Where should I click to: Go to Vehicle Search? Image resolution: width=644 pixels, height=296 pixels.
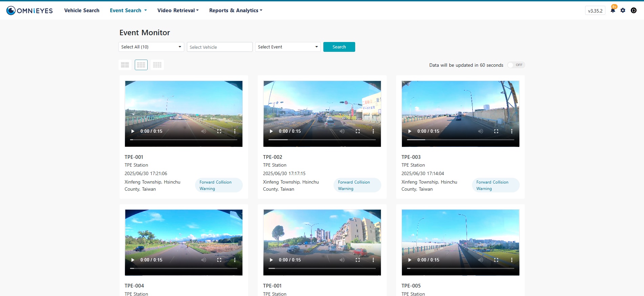(x=82, y=10)
